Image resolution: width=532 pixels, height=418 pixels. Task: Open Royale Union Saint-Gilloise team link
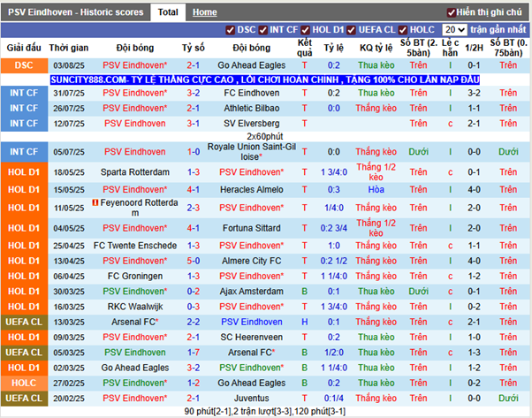(x=251, y=152)
